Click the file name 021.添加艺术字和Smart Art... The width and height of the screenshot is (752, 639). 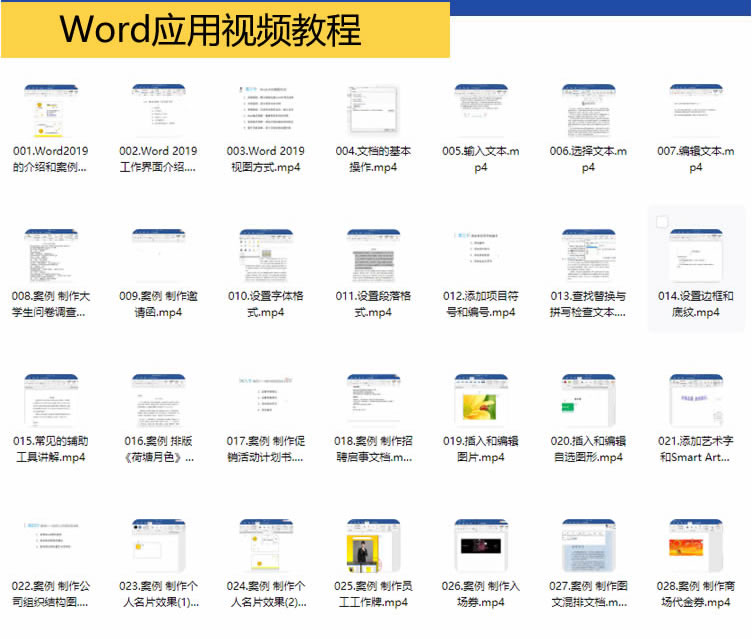(x=695, y=449)
